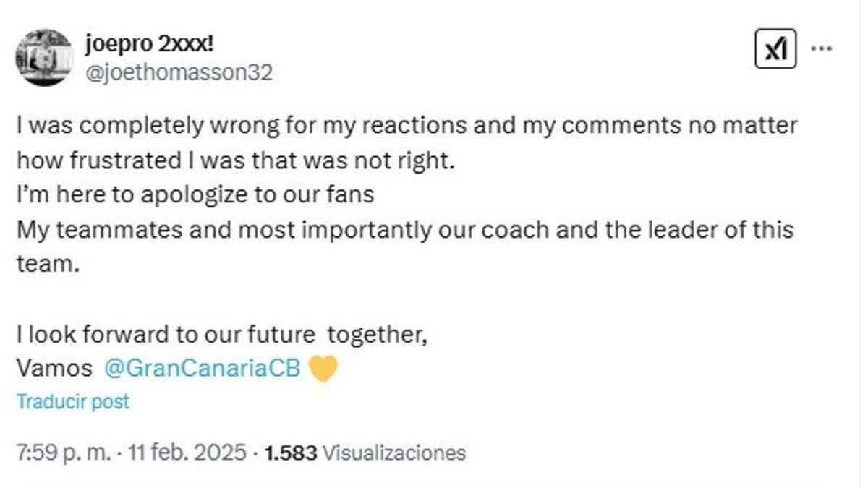Image resolution: width=868 pixels, height=488 pixels.
Task: Click the Traducir post link
Action: click(x=72, y=401)
